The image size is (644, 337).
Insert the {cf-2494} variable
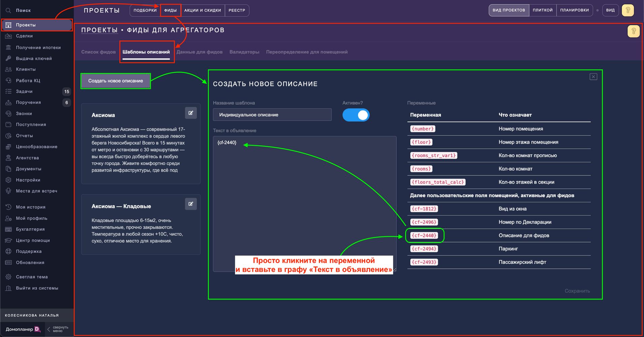pos(424,249)
